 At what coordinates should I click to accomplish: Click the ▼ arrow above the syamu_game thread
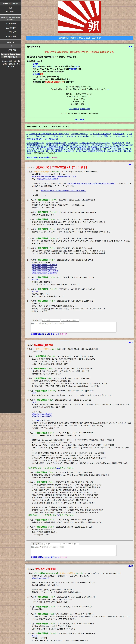click(x=132, y=343)
